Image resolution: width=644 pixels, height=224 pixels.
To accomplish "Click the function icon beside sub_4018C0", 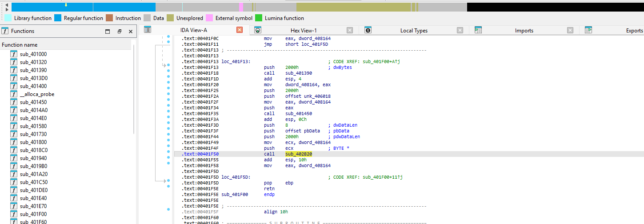I will click(x=14, y=150).
